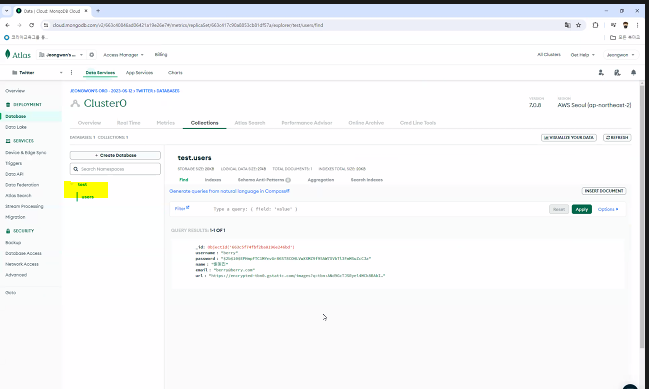Image resolution: width=649 pixels, height=389 pixels.
Task: Open project activity feed icon
Action: [617, 72]
